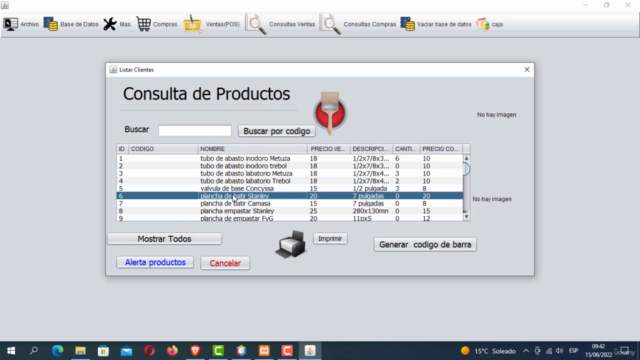Open the Consultas Ventas menu
This screenshot has width=640, height=360.
pos(280,24)
